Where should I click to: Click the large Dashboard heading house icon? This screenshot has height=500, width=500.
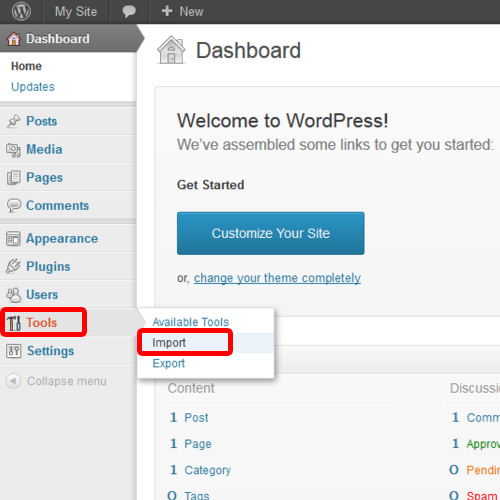[x=171, y=50]
